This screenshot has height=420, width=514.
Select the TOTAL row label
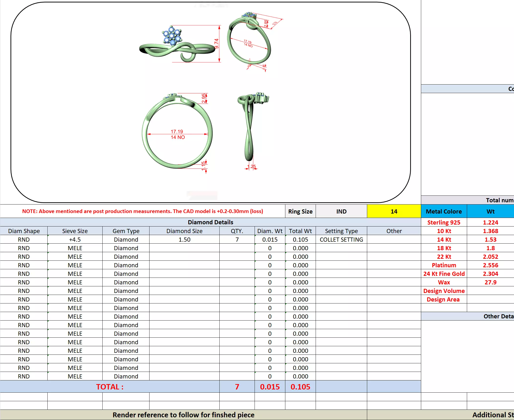click(110, 387)
